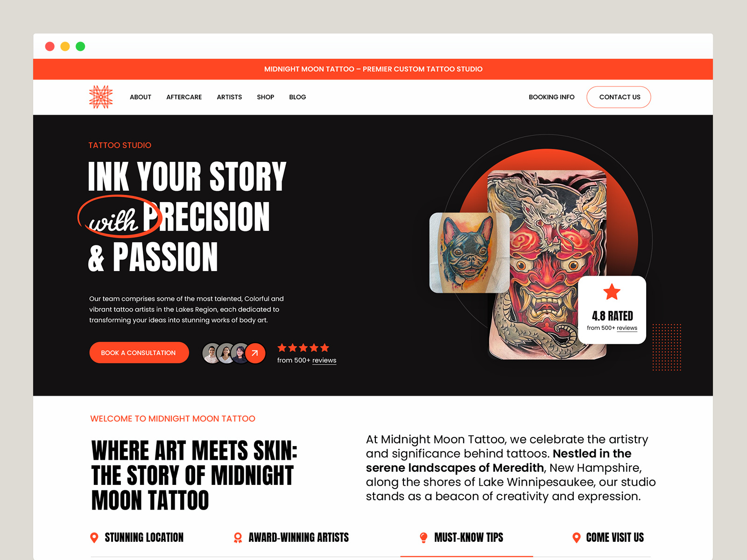Open the Shop menu link
The image size is (747, 560).
[x=265, y=97]
